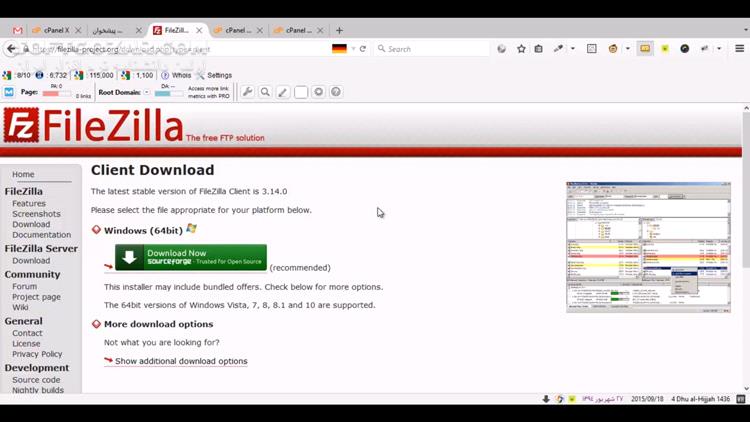Open the Wiki sidebar link
This screenshot has width=750, height=422.
20,307
